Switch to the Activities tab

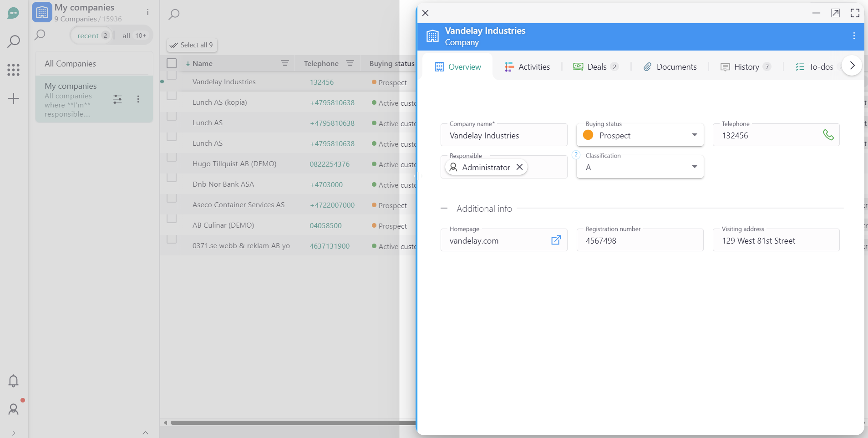527,67
